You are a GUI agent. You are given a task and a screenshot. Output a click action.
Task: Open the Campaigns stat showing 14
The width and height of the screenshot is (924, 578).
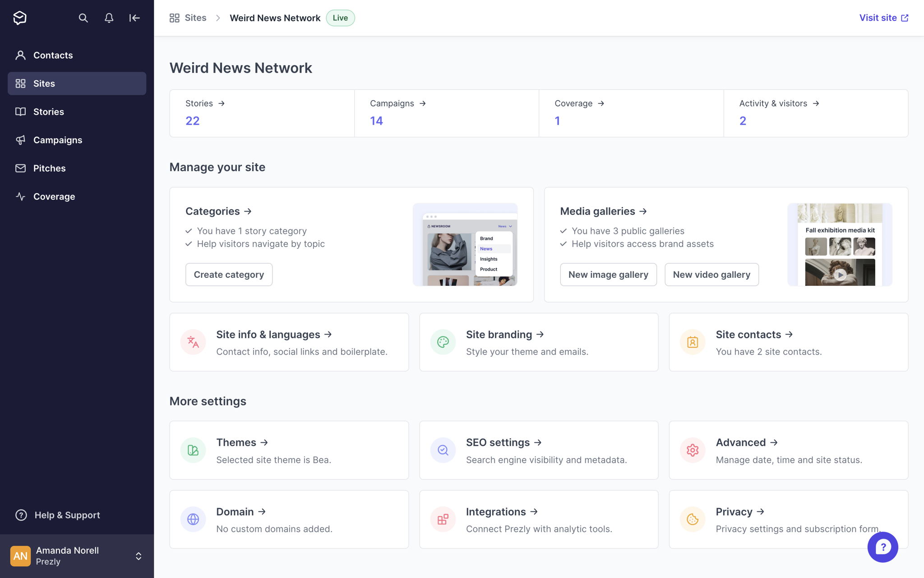coord(447,113)
